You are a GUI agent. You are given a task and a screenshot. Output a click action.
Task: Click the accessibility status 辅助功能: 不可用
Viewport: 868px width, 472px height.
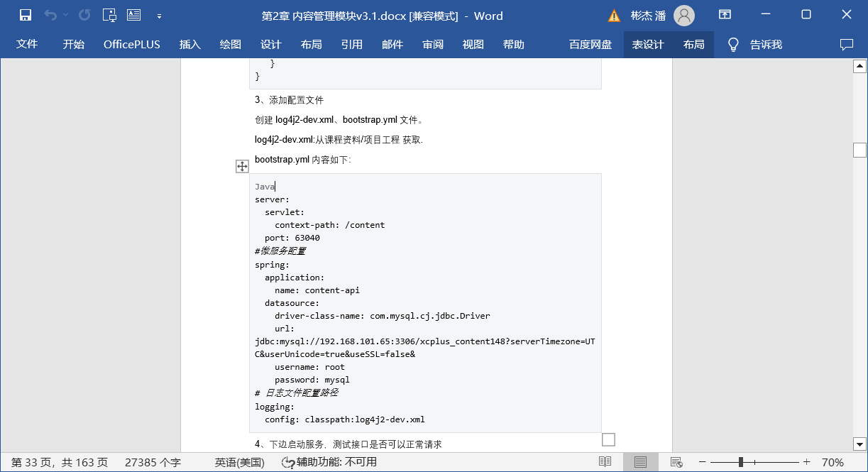pos(329,462)
